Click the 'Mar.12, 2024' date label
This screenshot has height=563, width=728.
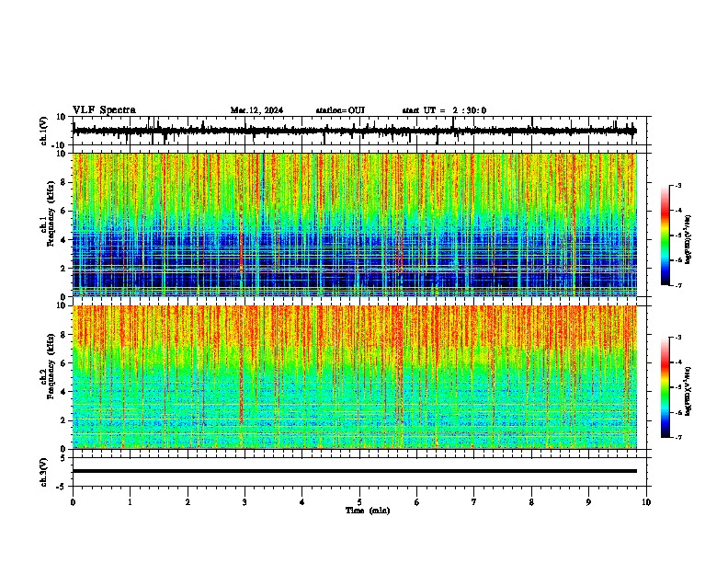coord(256,110)
